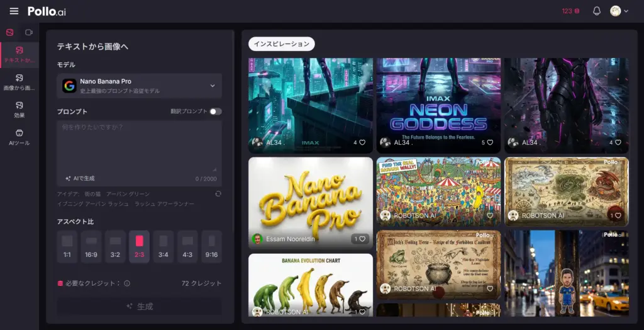Viewport: 644px width, 330px height.
Task: Switch to the video mode icon
Action: tap(29, 32)
